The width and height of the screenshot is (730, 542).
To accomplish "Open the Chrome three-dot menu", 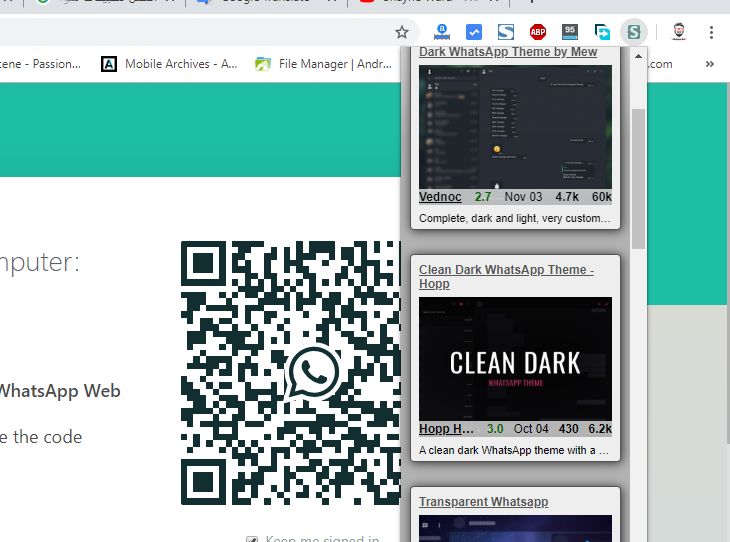I will coord(711,32).
